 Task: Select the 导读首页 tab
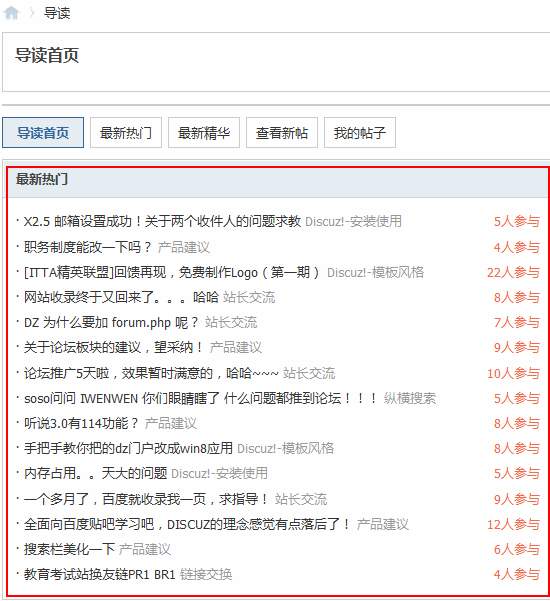tap(43, 133)
